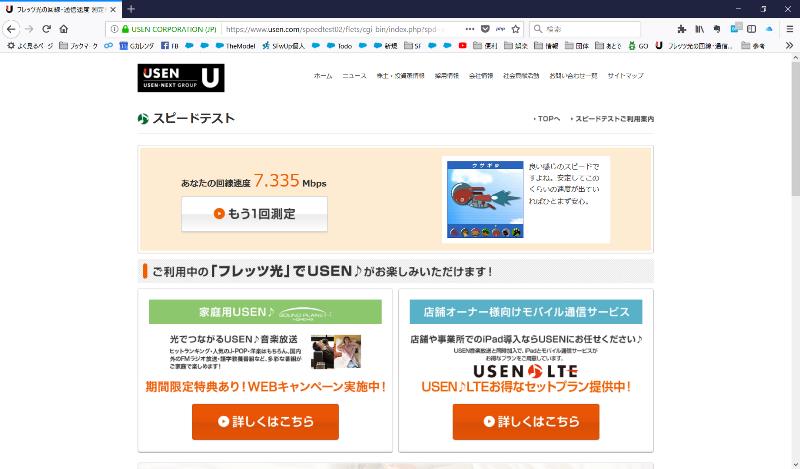Reload the current page
Screen dimensions: 800x469
pyautogui.click(x=46, y=29)
